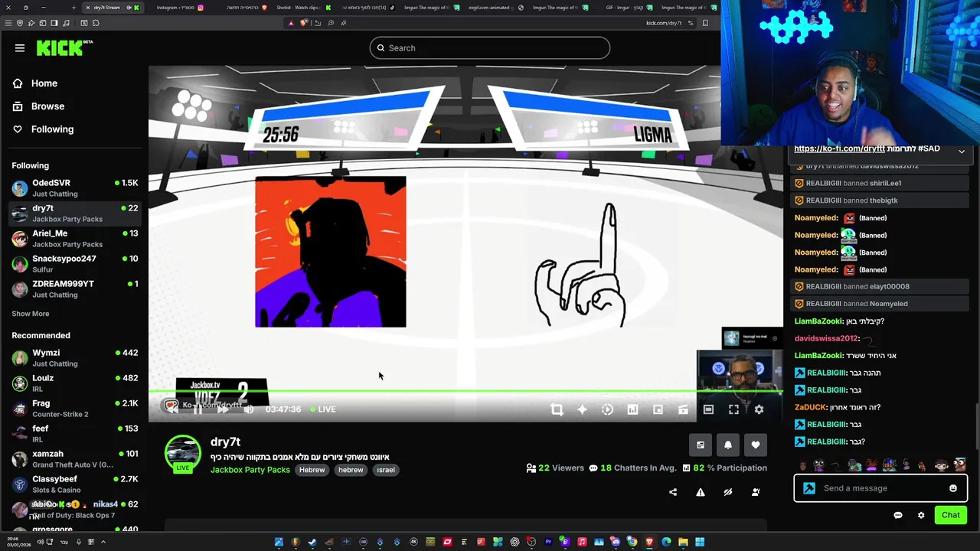Open the stream stats chart icon in player

point(632,409)
